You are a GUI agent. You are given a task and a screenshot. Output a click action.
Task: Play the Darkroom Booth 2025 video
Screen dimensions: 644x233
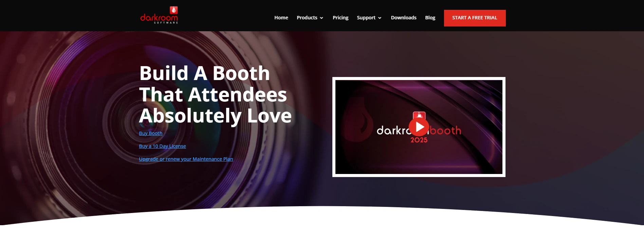419,127
